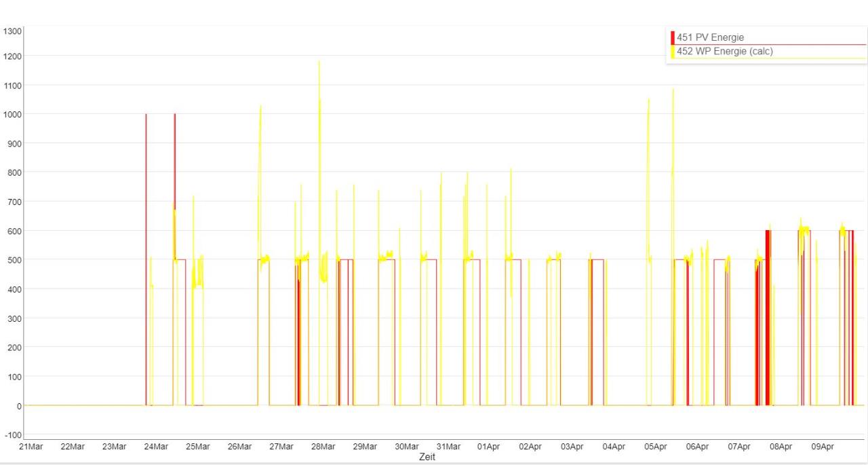
Task: Click the 08Apr date label
Action: point(781,447)
